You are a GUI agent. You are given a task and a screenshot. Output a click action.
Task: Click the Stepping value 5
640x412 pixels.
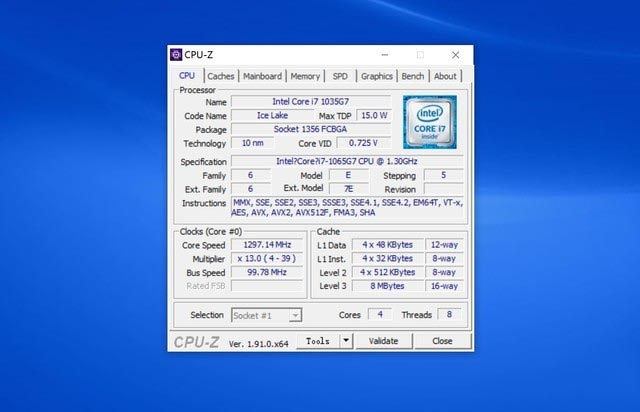point(444,176)
